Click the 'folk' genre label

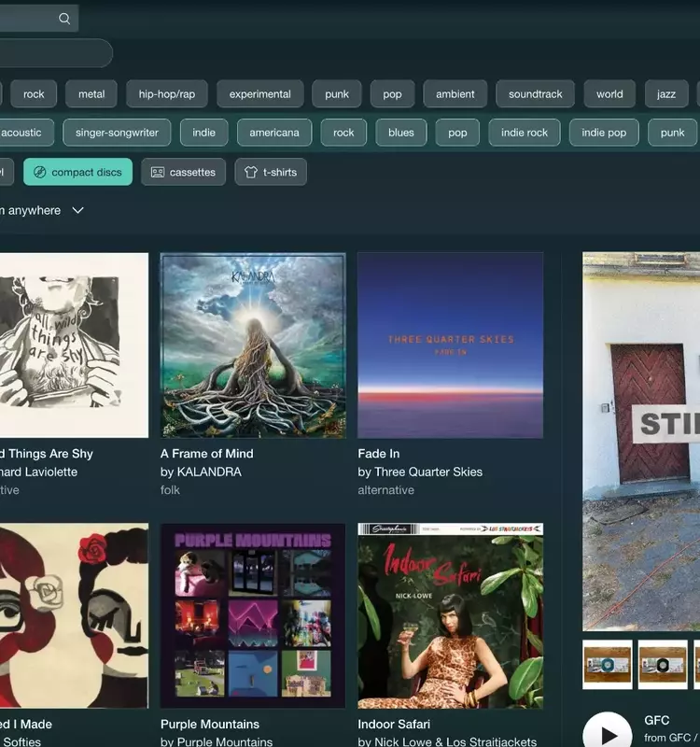click(x=170, y=489)
